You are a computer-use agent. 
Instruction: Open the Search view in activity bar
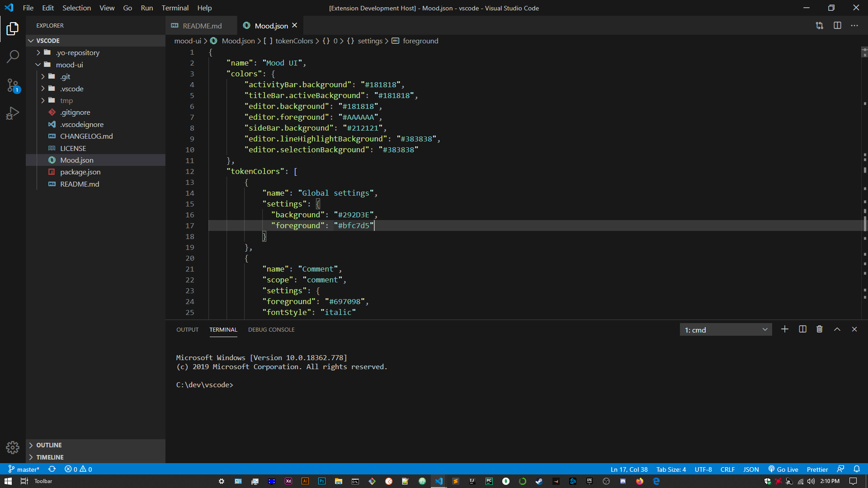(13, 56)
